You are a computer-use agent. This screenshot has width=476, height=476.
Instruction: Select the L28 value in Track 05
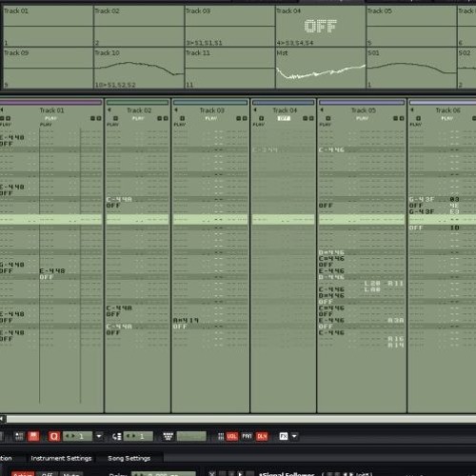pyautogui.click(x=372, y=284)
